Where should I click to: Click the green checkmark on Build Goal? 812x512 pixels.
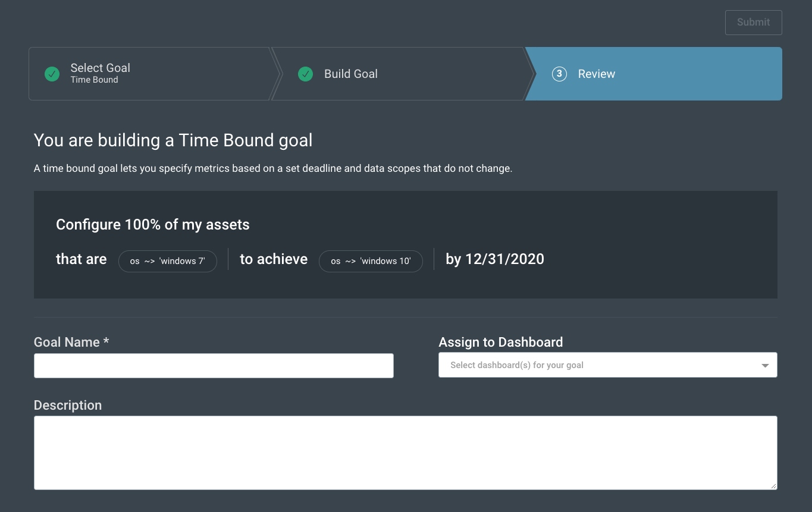click(306, 74)
